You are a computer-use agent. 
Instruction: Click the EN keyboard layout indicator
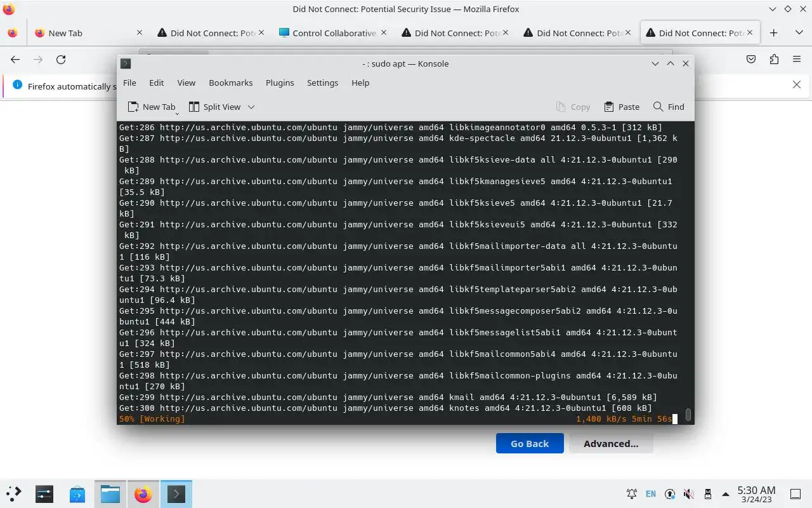click(651, 493)
